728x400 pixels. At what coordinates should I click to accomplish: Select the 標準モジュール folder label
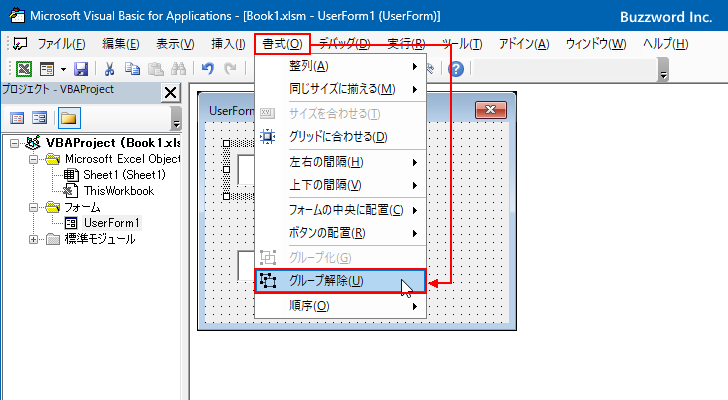point(100,239)
